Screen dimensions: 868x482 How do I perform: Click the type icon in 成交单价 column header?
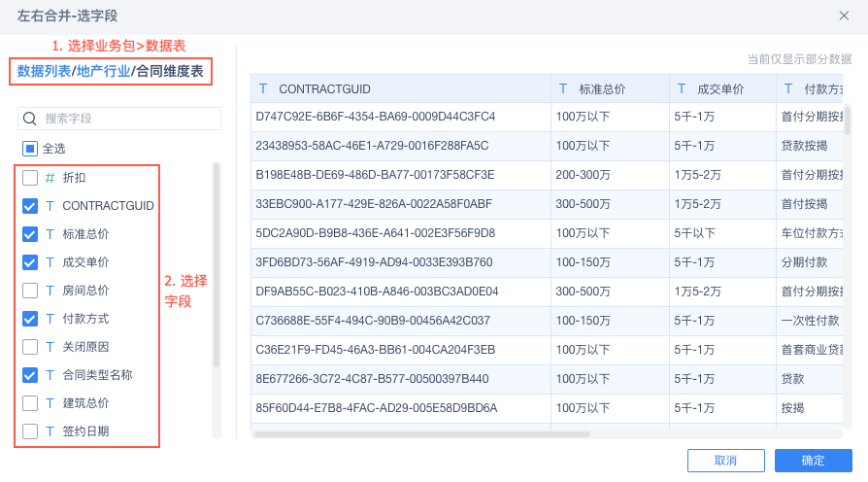[682, 88]
